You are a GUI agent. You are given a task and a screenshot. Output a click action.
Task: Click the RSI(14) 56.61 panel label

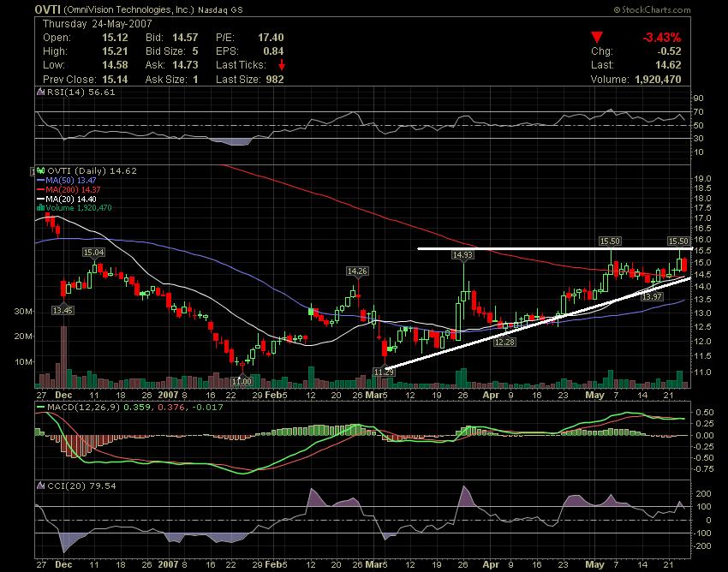pos(81,92)
